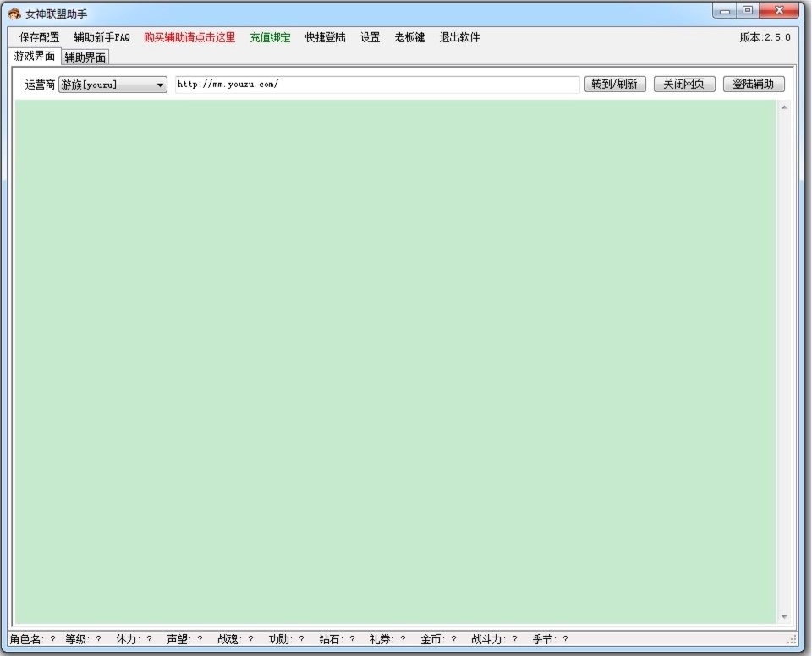Minimize the 女神联盟助手 window
Image resolution: width=812 pixels, height=656 pixels.
[x=725, y=10]
